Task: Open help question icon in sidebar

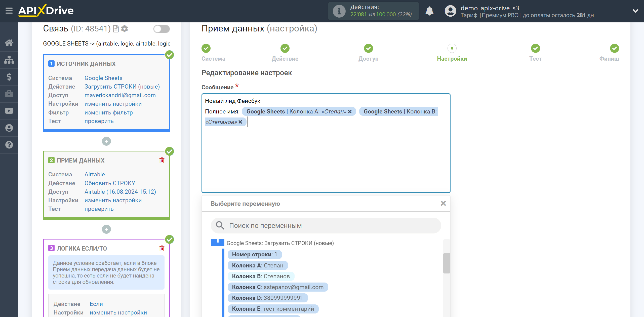Action: coord(9,145)
